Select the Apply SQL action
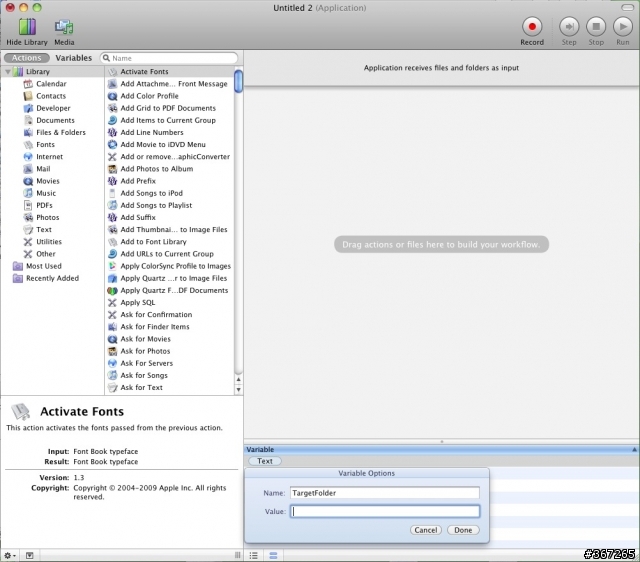Screen dimensions: 640x562 (x=138, y=302)
